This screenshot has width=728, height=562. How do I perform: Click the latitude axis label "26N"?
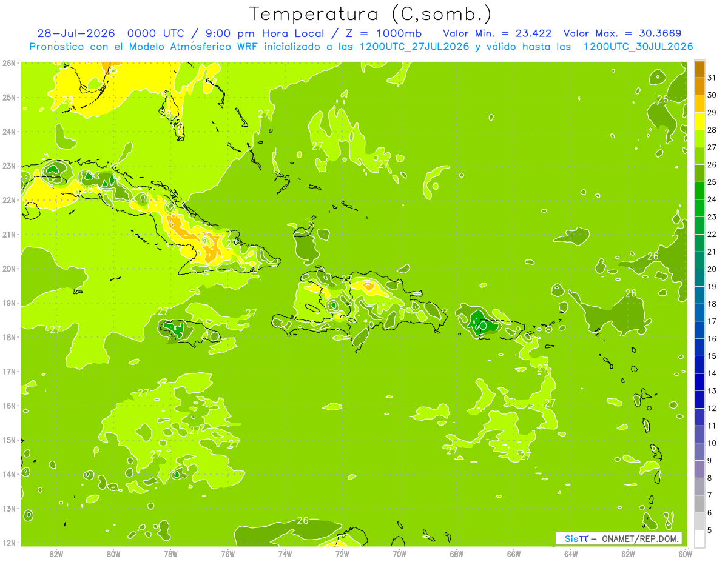coord(9,63)
